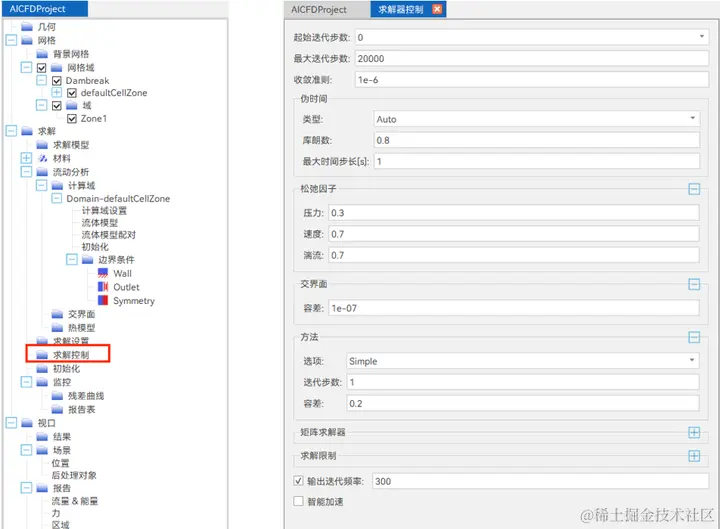Click the 结果 folder icon
Screen dimensions: 720x529
click(x=42, y=437)
